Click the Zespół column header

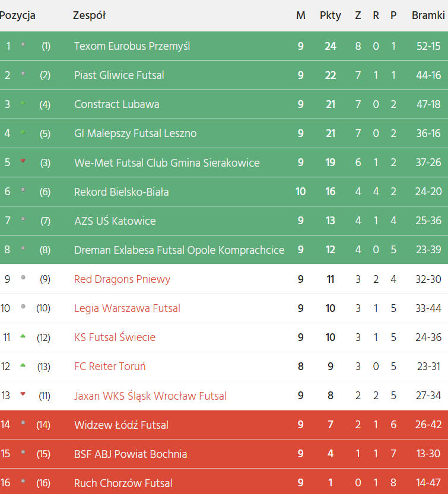[89, 15]
